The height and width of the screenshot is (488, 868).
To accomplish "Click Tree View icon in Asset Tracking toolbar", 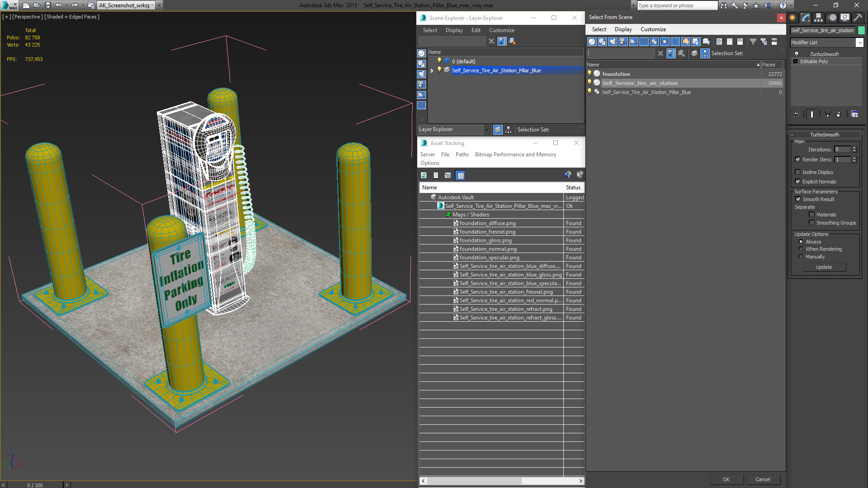I will [x=448, y=175].
